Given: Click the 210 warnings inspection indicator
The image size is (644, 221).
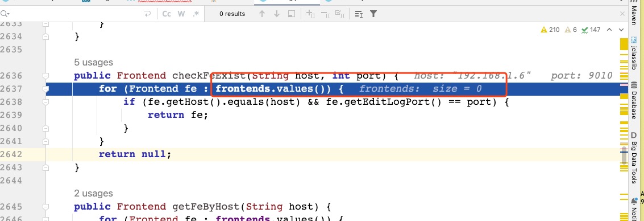Looking at the screenshot, I should 550,30.
